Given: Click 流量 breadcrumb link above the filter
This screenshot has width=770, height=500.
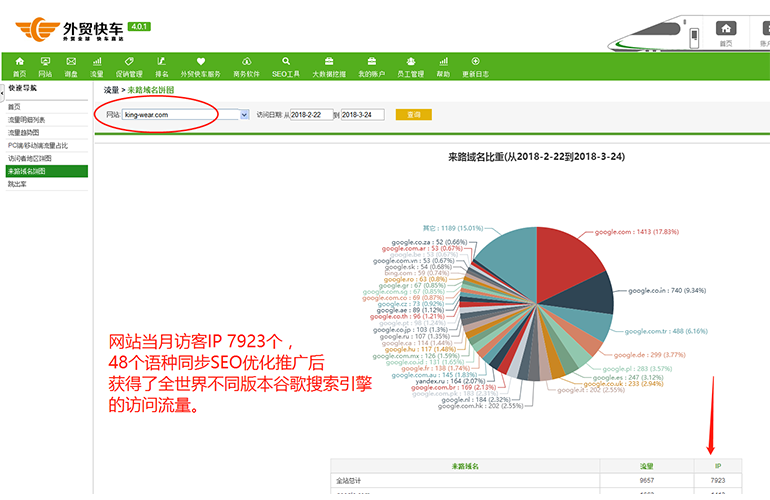Looking at the screenshot, I should click(111, 90).
